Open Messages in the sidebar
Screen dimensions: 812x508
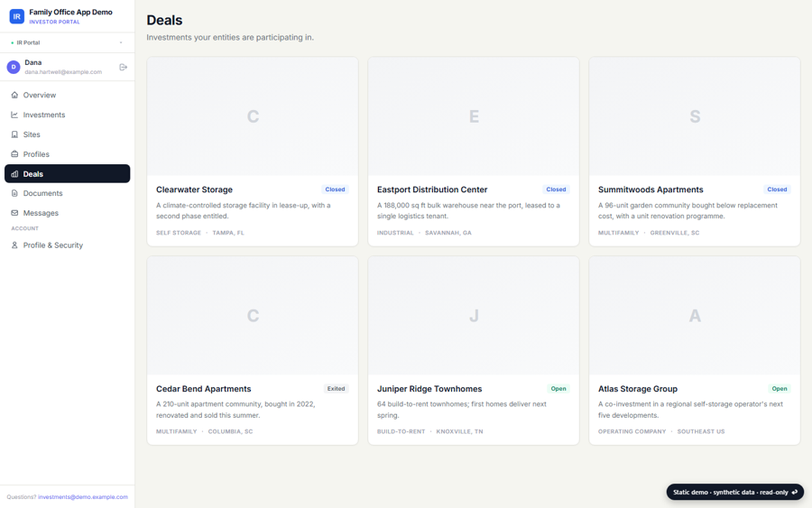[x=68, y=213]
